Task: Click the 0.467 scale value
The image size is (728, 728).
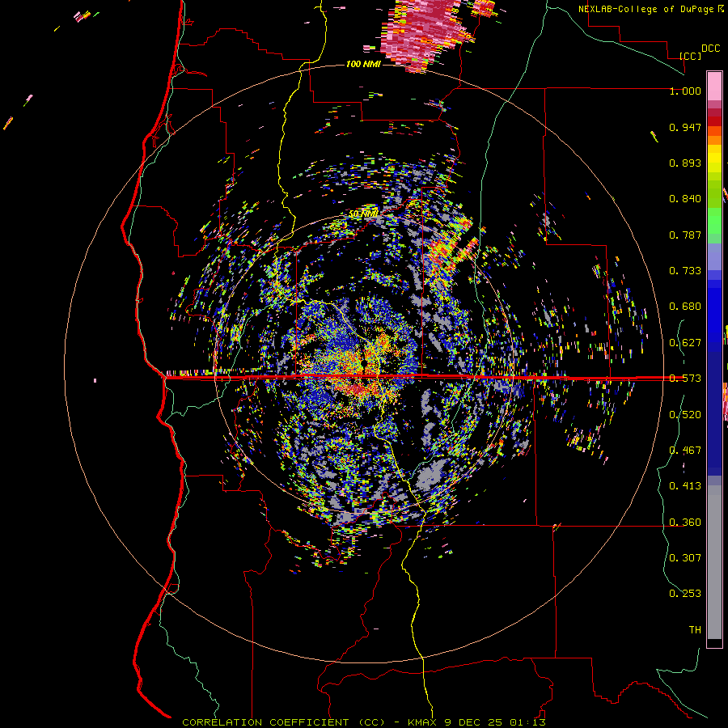Action: [x=685, y=451]
